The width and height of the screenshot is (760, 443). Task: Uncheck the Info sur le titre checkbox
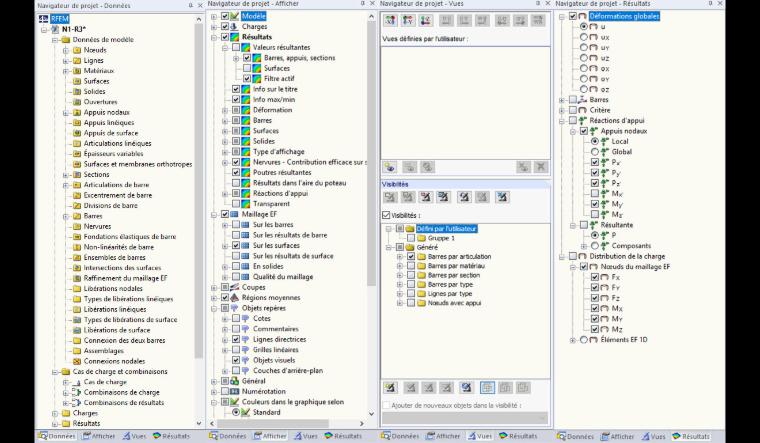[x=236, y=89]
